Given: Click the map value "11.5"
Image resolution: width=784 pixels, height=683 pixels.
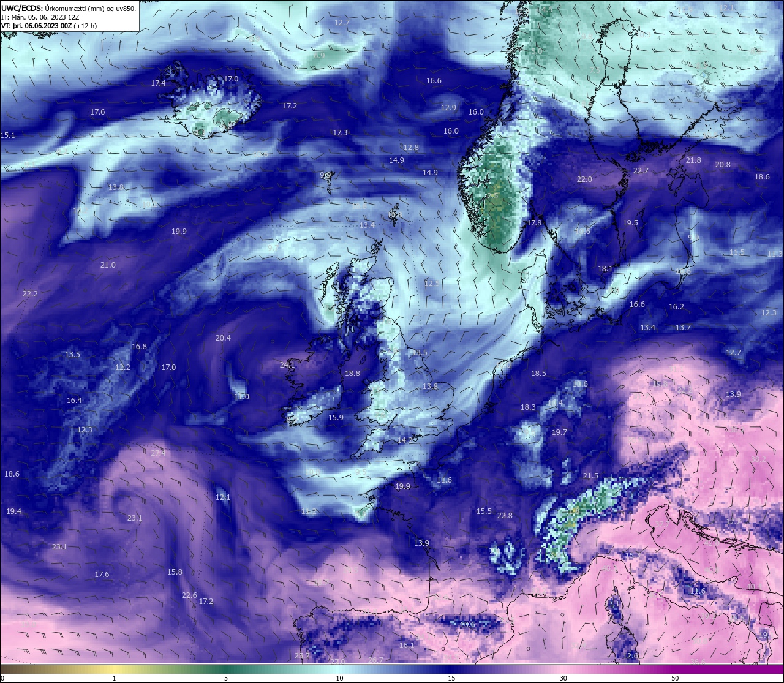Looking at the screenshot, I should [x=737, y=252].
